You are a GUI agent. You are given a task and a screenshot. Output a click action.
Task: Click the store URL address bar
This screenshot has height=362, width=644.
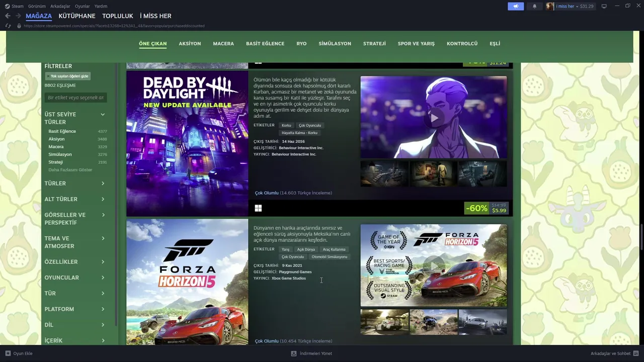114,26
